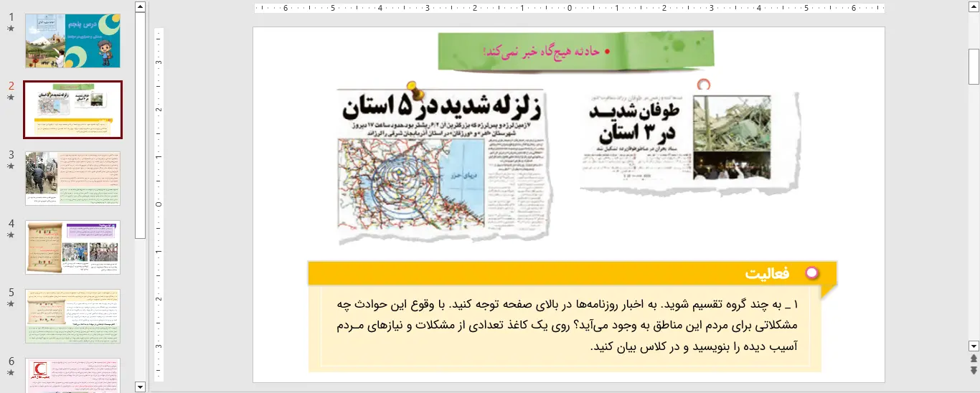Click the animation star icon under slide 6
The image size is (980, 393).
(11, 373)
